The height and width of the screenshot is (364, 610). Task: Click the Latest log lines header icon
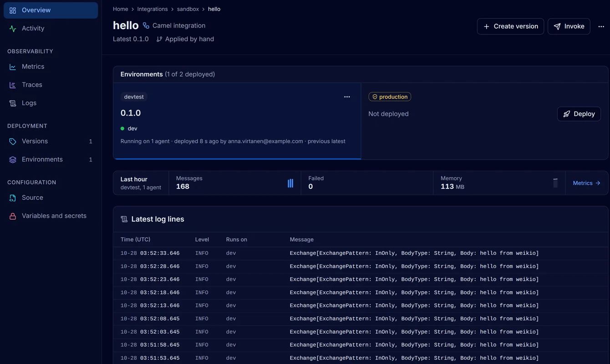[x=124, y=219]
